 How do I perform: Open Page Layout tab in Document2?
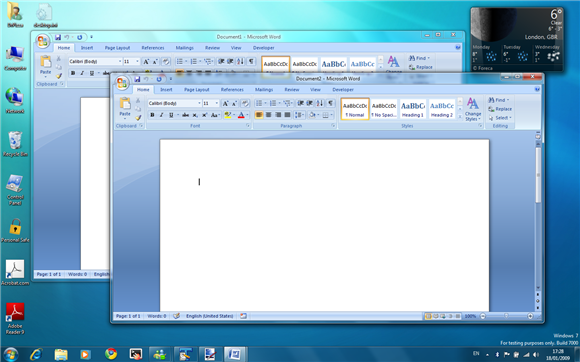tap(197, 89)
